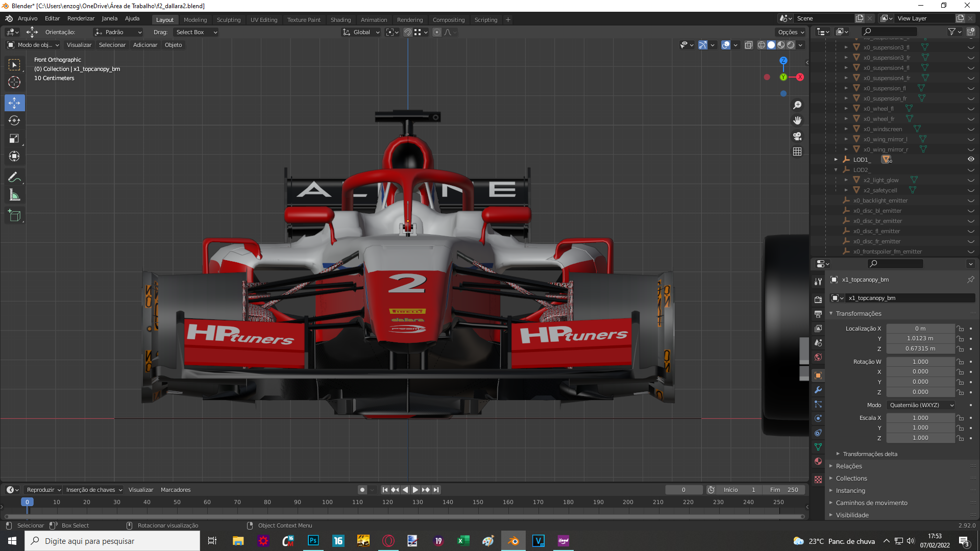This screenshot has width=980, height=551.
Task: Open the Scene properties tab
Action: [818, 342]
